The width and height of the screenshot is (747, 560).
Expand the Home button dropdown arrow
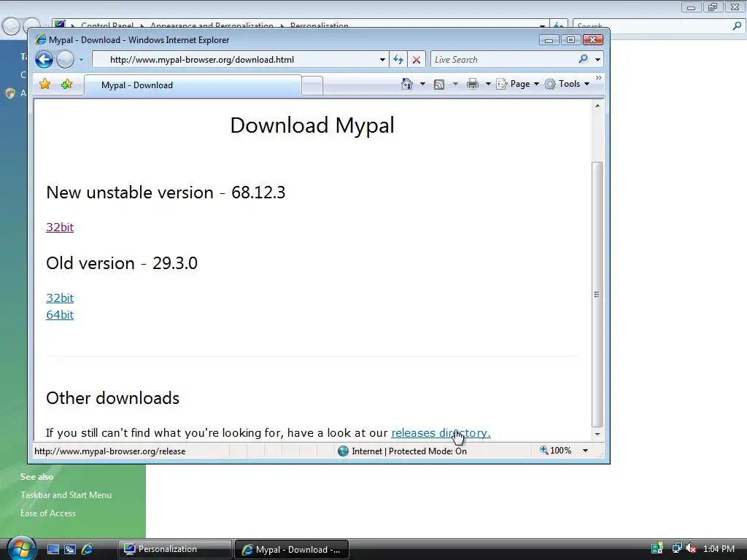click(x=422, y=84)
